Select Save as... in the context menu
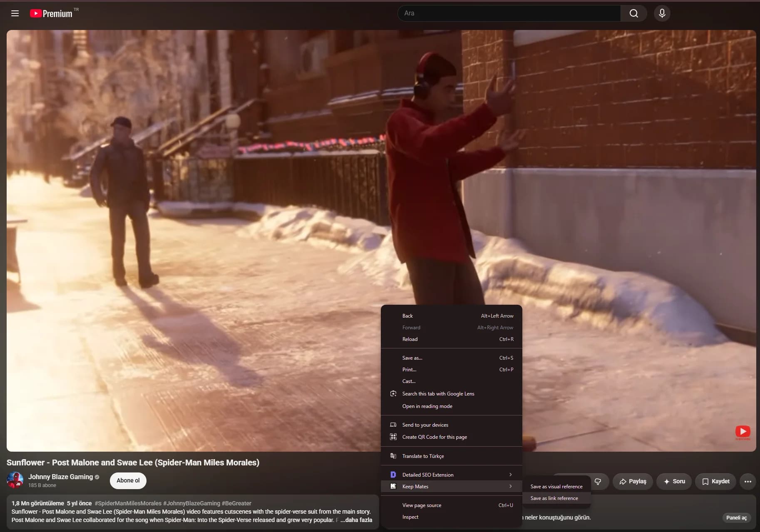 point(452,358)
